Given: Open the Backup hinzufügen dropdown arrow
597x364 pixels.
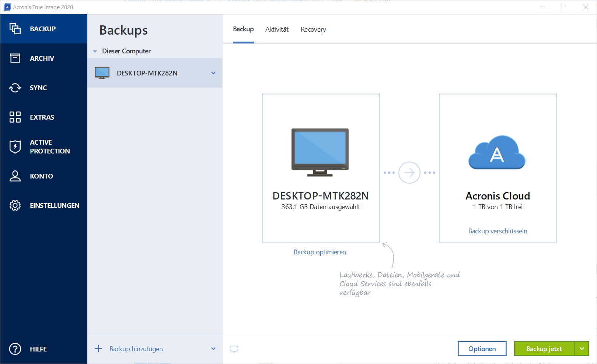Looking at the screenshot, I should (x=213, y=349).
